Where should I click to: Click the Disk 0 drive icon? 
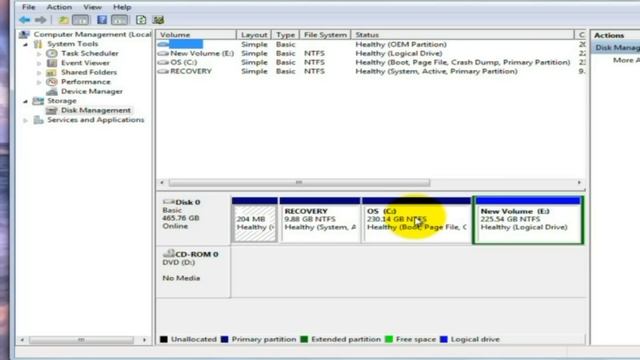[168, 202]
